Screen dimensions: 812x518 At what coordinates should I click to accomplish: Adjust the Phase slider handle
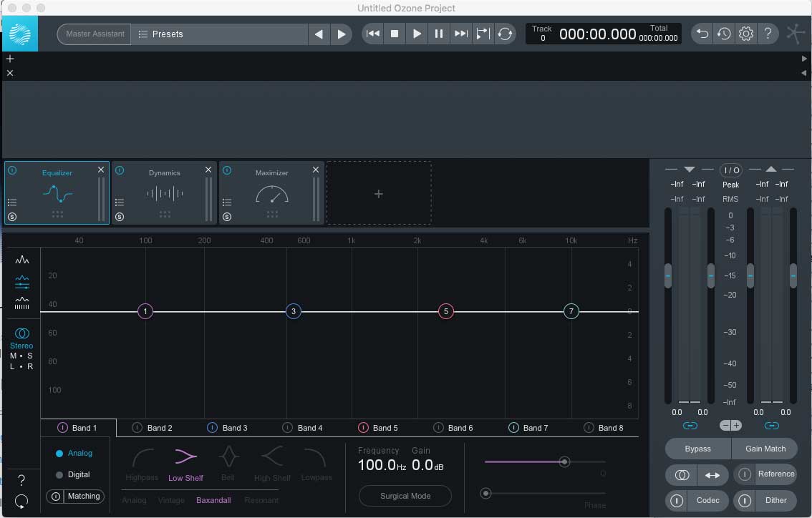pos(486,493)
